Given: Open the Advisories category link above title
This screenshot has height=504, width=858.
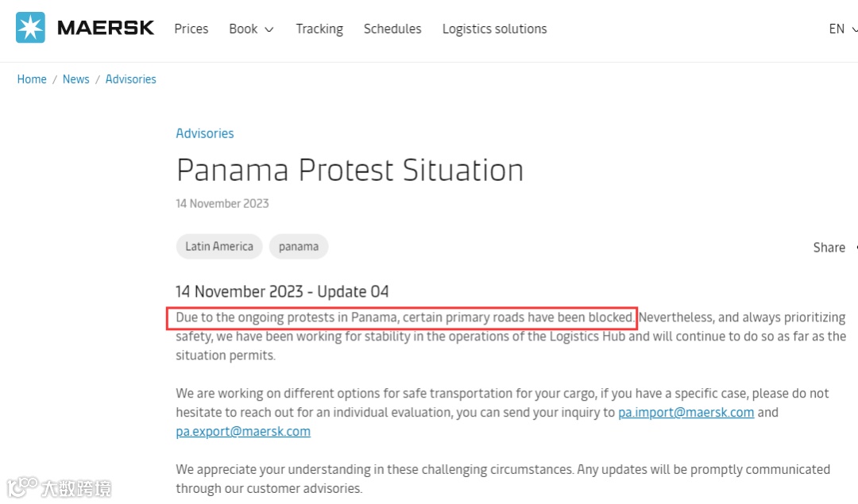Looking at the screenshot, I should [x=205, y=133].
